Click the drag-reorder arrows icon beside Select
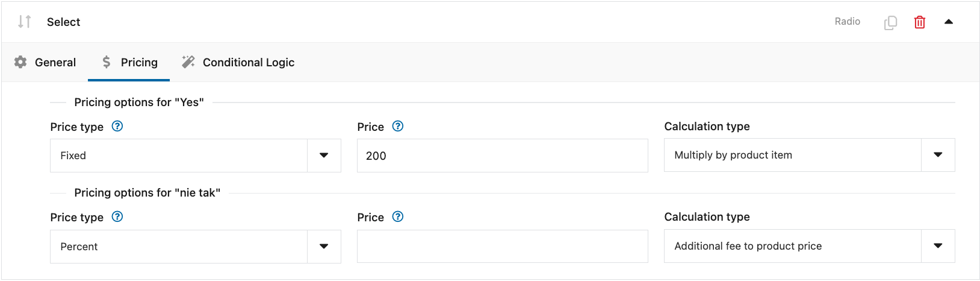980x281 pixels. click(24, 22)
